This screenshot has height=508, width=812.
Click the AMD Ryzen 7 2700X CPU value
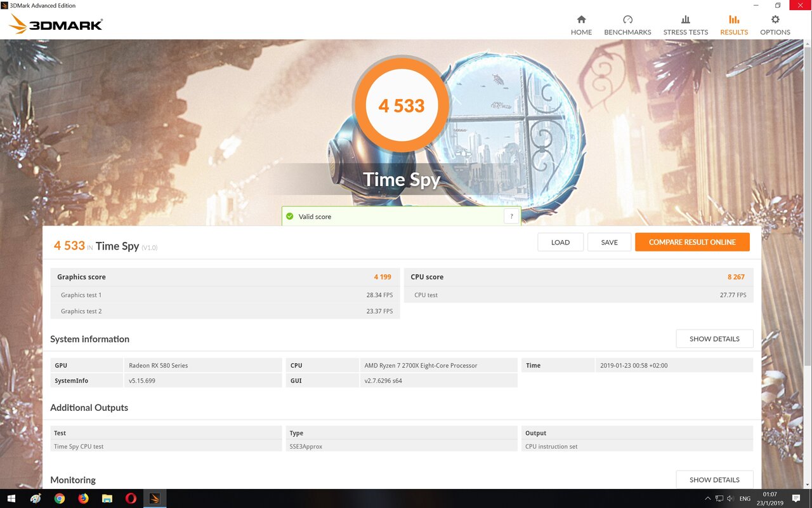click(421, 365)
